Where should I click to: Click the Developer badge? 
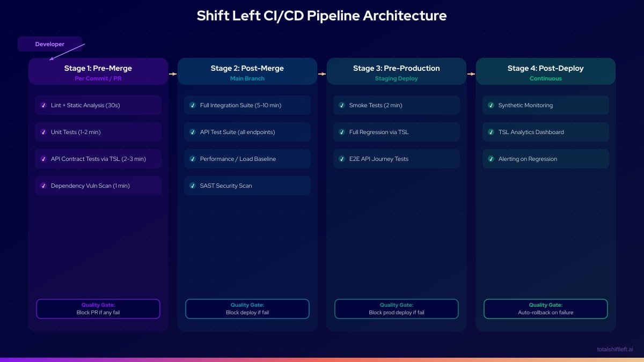click(50, 44)
